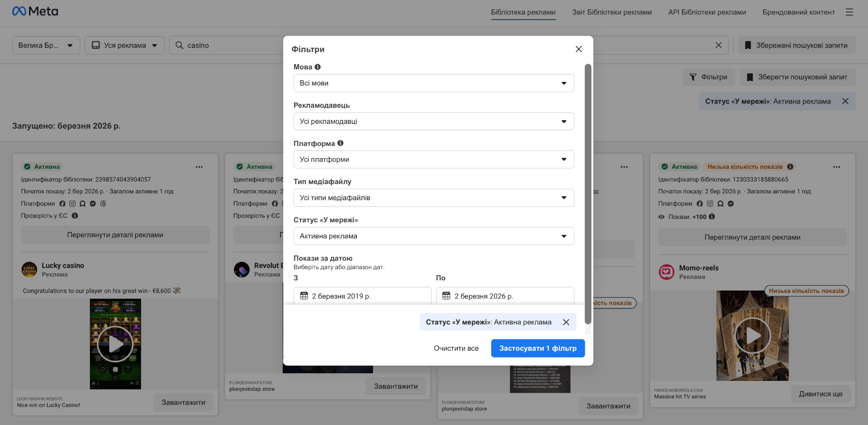
Task: Open the Уся реклама category dropdown
Action: [x=125, y=45]
